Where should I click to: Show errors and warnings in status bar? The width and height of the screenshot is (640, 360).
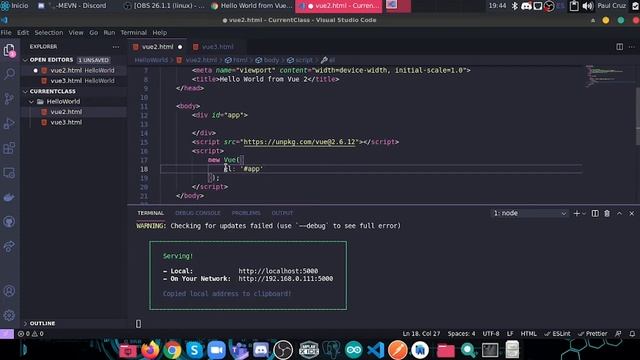[x=31, y=334]
